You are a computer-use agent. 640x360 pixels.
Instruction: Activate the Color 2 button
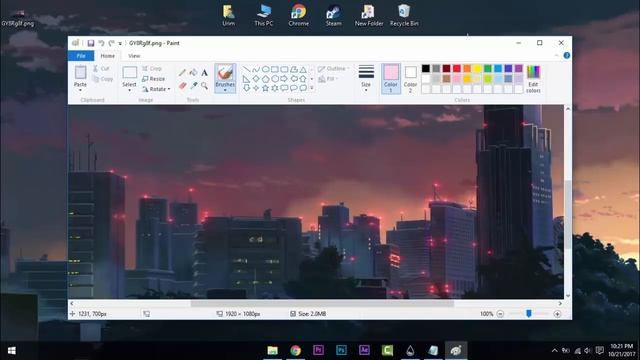click(411, 79)
